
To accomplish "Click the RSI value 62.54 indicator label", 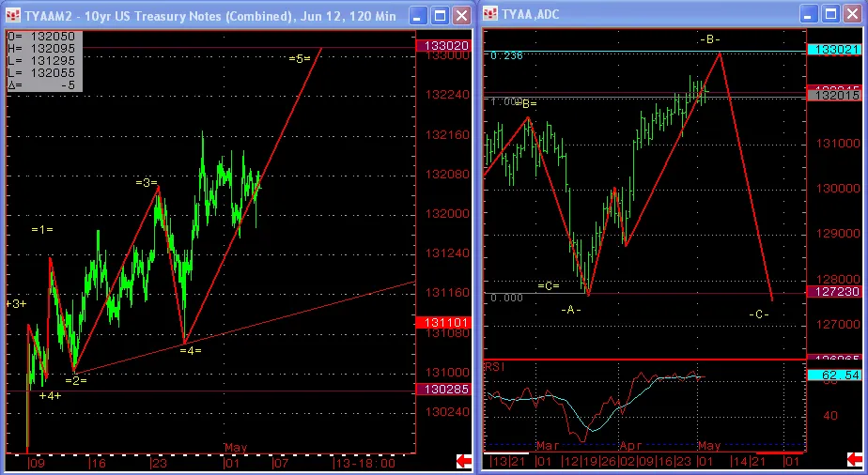I will click(831, 375).
